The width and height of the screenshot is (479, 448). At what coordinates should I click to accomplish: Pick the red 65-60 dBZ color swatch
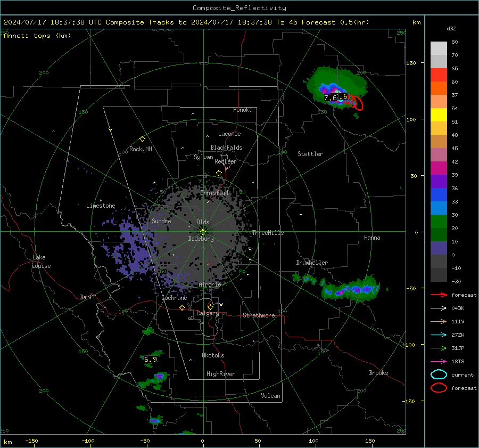click(439, 75)
